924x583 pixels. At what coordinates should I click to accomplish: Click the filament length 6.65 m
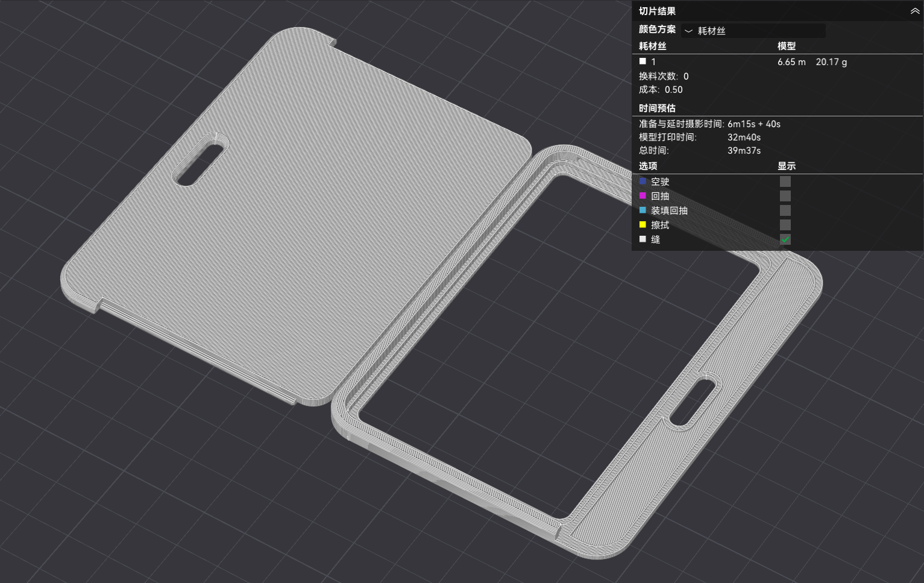tap(791, 62)
